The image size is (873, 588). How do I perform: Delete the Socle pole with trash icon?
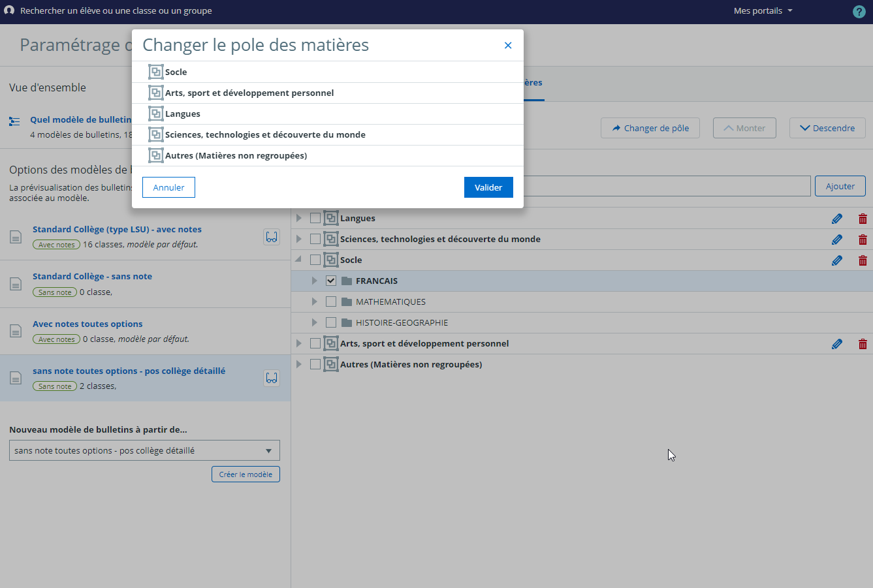click(863, 260)
